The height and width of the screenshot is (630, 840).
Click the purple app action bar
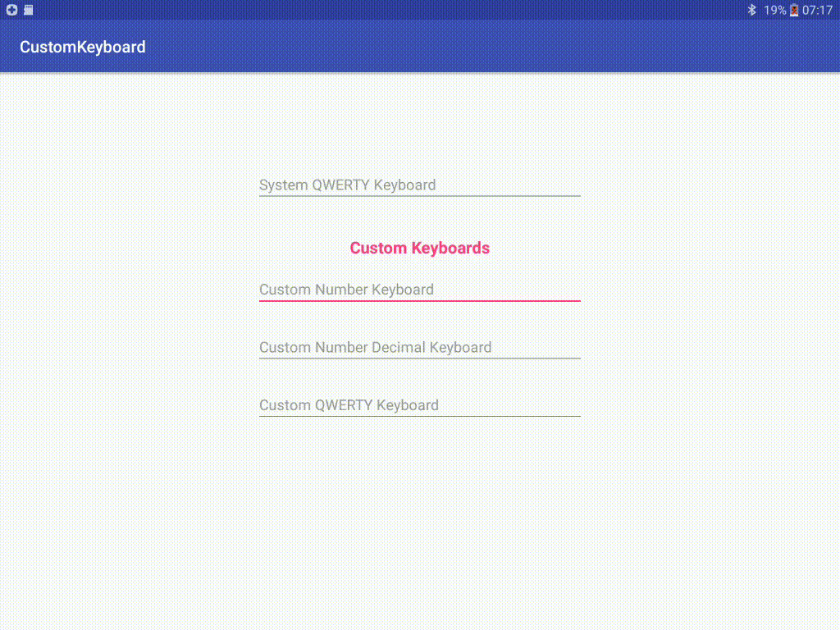(x=420, y=47)
